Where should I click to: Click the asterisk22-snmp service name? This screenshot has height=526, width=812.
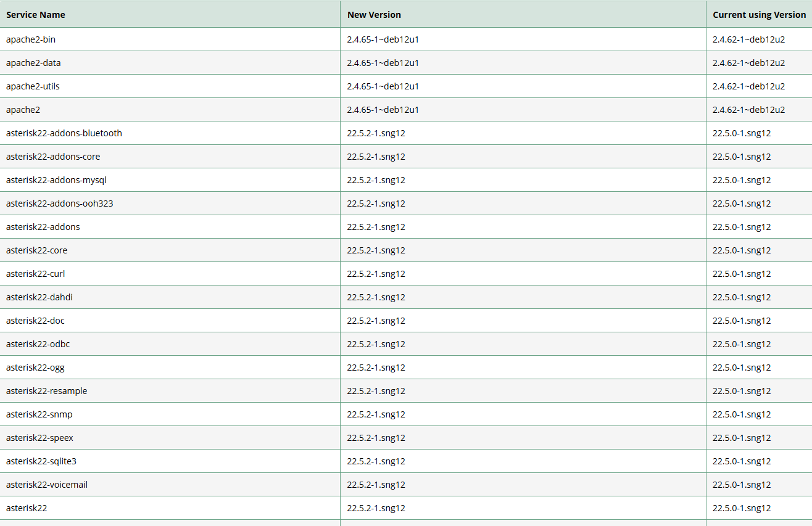(x=39, y=414)
